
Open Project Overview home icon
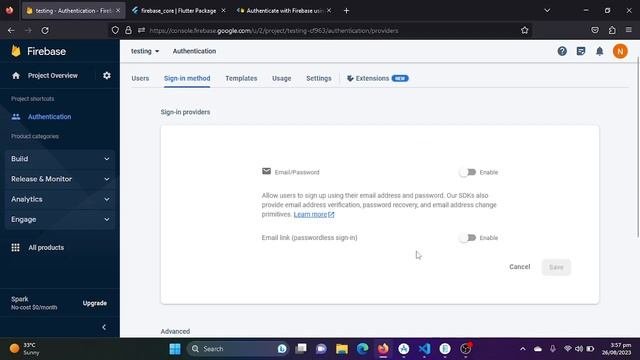click(16, 76)
